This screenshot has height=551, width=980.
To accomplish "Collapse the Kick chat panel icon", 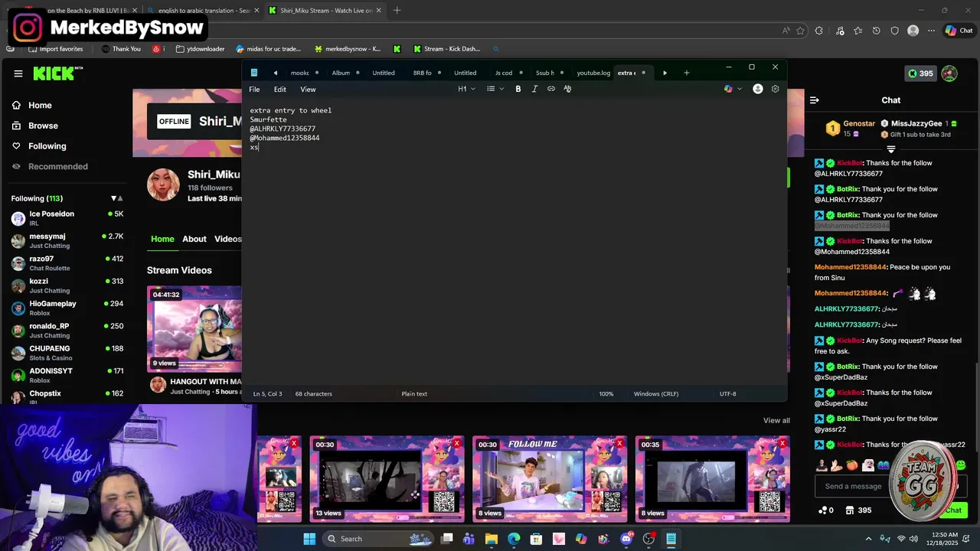I will pyautogui.click(x=815, y=100).
